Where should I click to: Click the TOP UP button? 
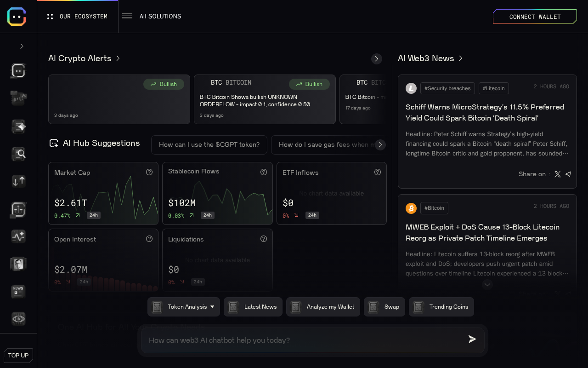(18, 356)
